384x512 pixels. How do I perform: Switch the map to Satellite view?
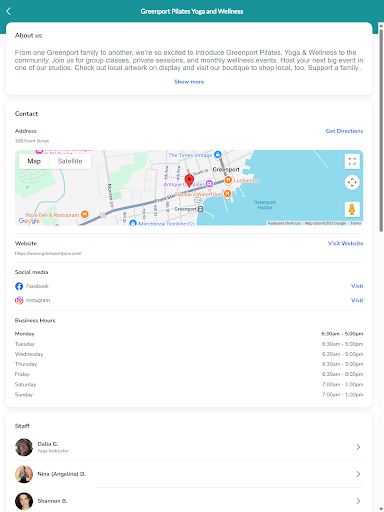pos(70,161)
